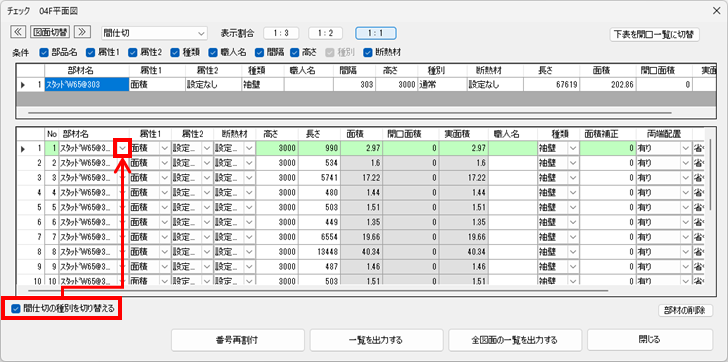Open 種類 dropdown in row 5
This screenshot has width=728, height=362.
[x=572, y=207]
